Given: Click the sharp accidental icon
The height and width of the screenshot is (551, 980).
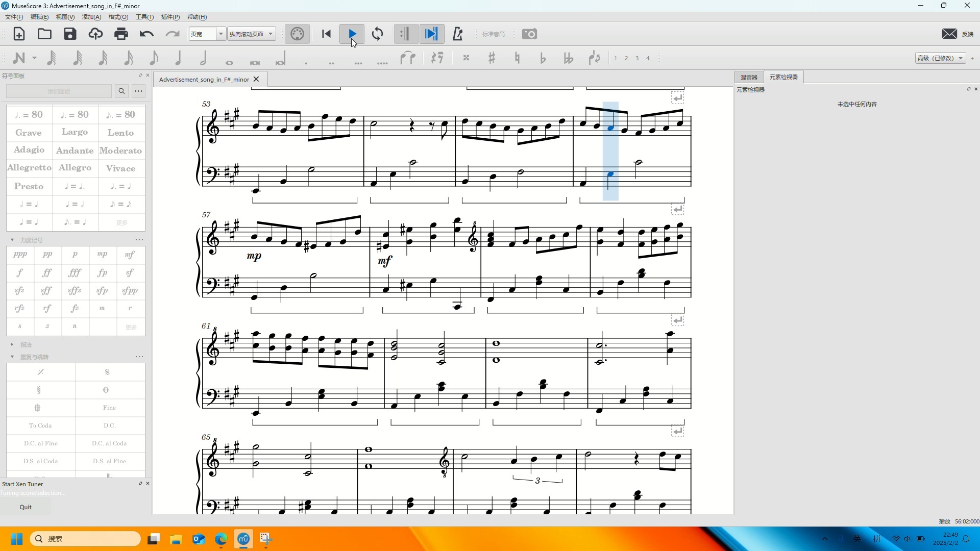Looking at the screenshot, I should (492, 58).
